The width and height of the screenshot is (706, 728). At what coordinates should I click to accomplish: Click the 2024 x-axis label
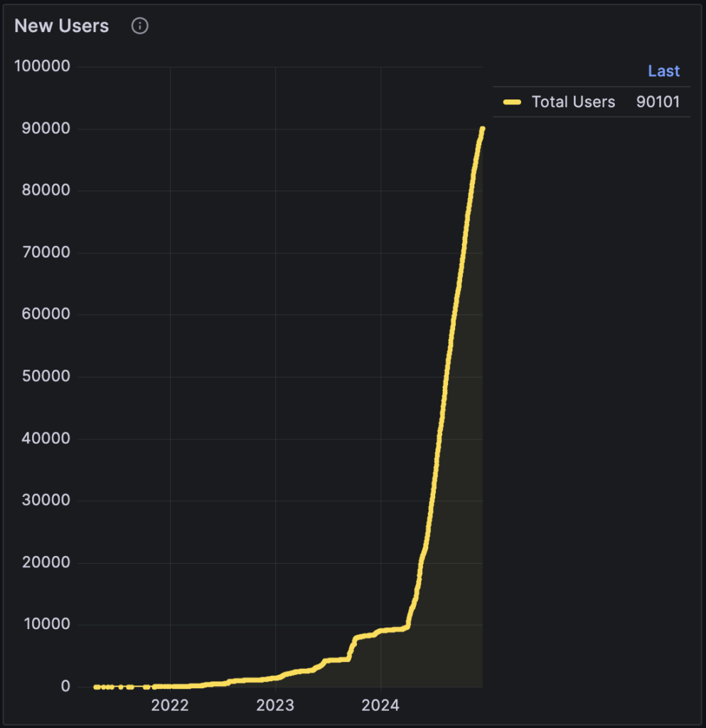point(380,705)
